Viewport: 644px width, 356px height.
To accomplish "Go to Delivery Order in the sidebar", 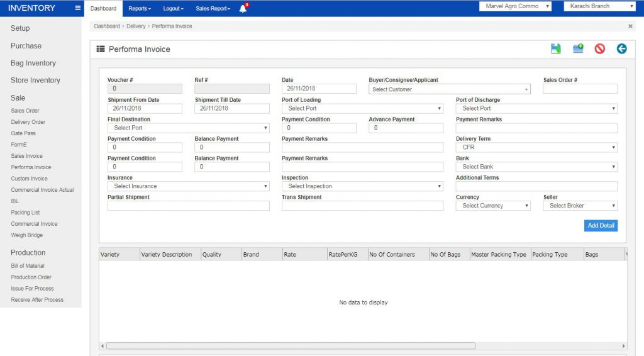I will pos(28,122).
